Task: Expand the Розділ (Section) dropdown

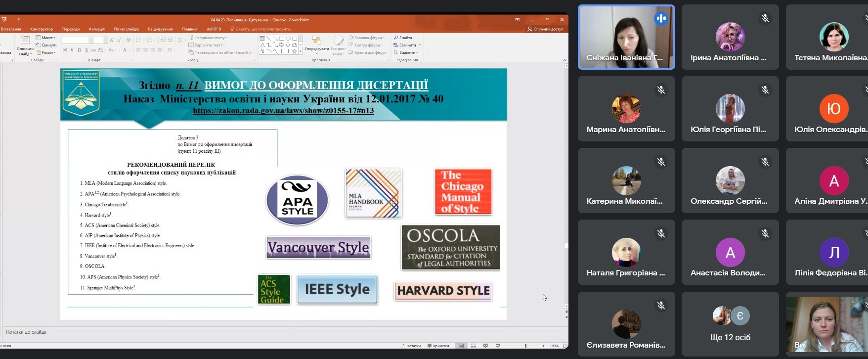Action: pyautogui.click(x=46, y=52)
